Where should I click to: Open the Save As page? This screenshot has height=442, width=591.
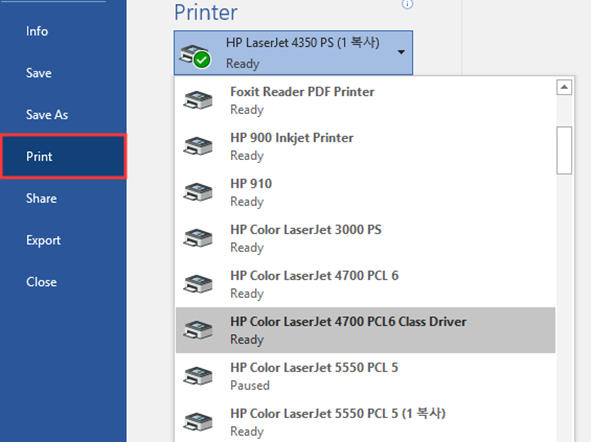point(47,115)
